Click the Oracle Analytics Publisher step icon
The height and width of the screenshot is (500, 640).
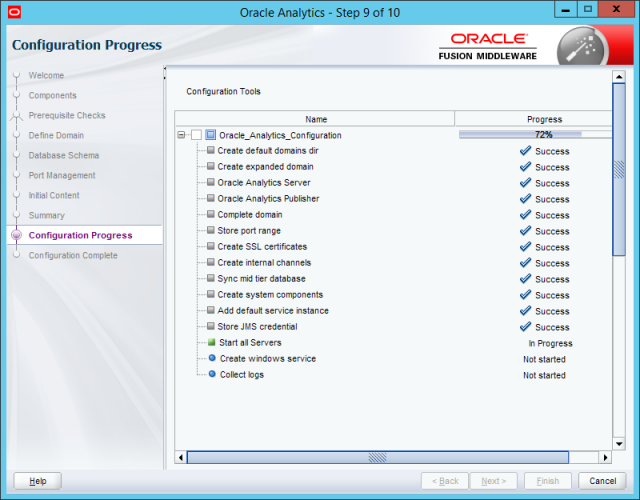tap(211, 198)
